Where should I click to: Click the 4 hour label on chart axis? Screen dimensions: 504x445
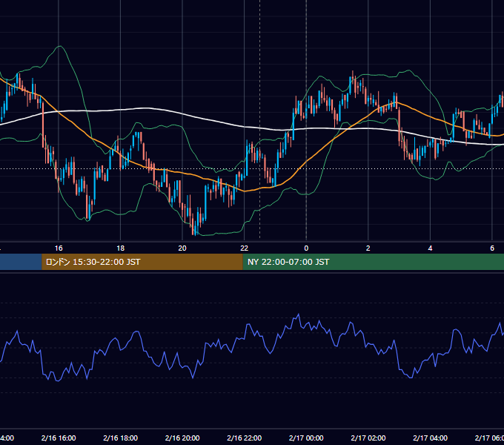pyautogui.click(x=430, y=248)
